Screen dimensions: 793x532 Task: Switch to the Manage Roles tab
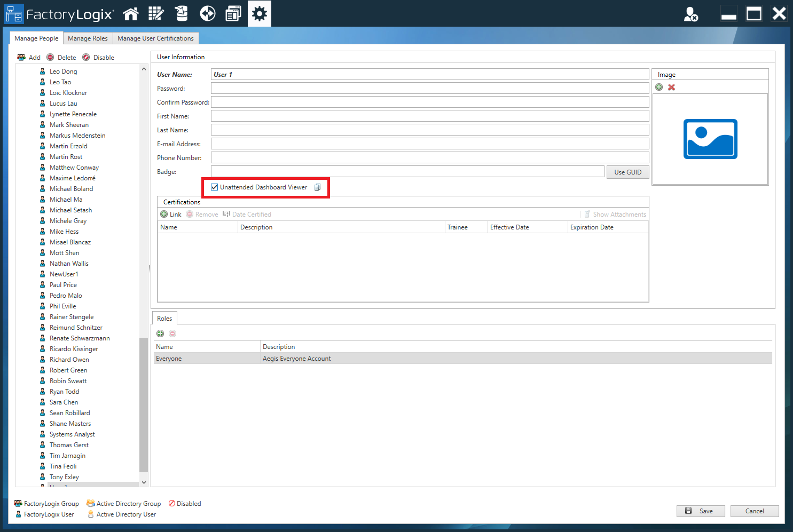click(x=88, y=38)
